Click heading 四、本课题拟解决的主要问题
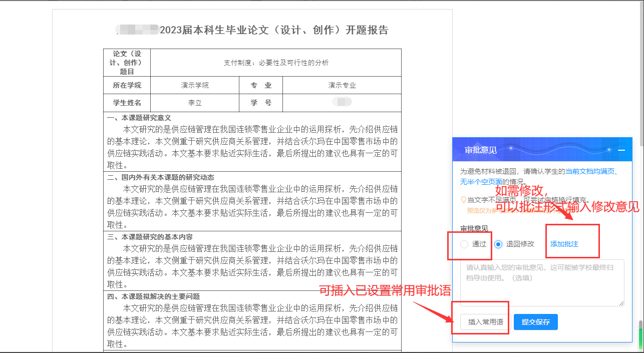This screenshot has width=644, height=353. click(153, 296)
